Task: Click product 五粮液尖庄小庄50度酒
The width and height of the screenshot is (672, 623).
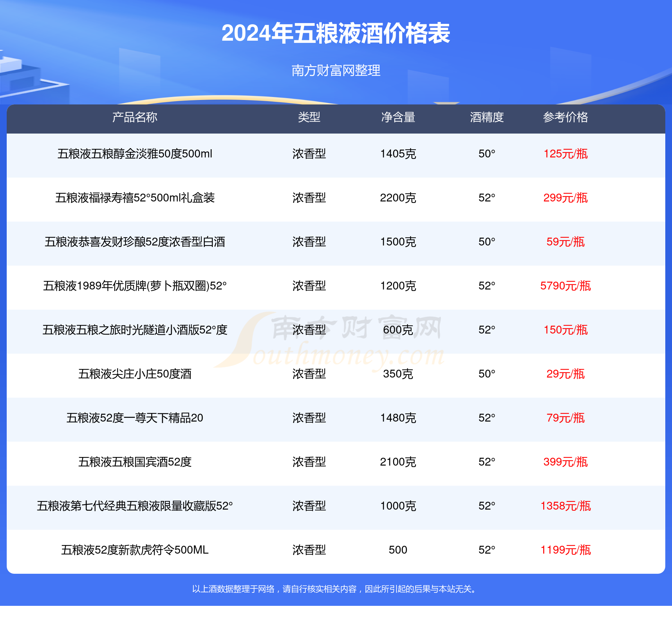Action: (x=135, y=374)
